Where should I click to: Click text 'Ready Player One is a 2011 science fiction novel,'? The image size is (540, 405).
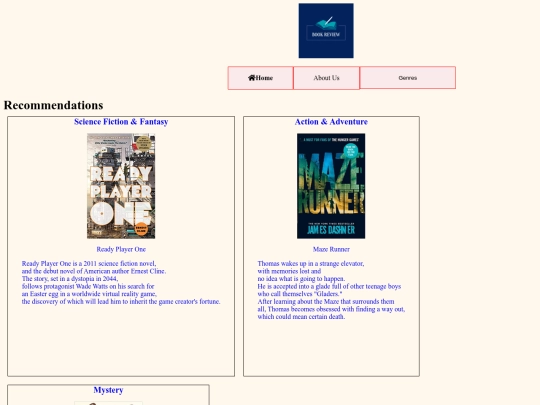pyautogui.click(x=89, y=263)
